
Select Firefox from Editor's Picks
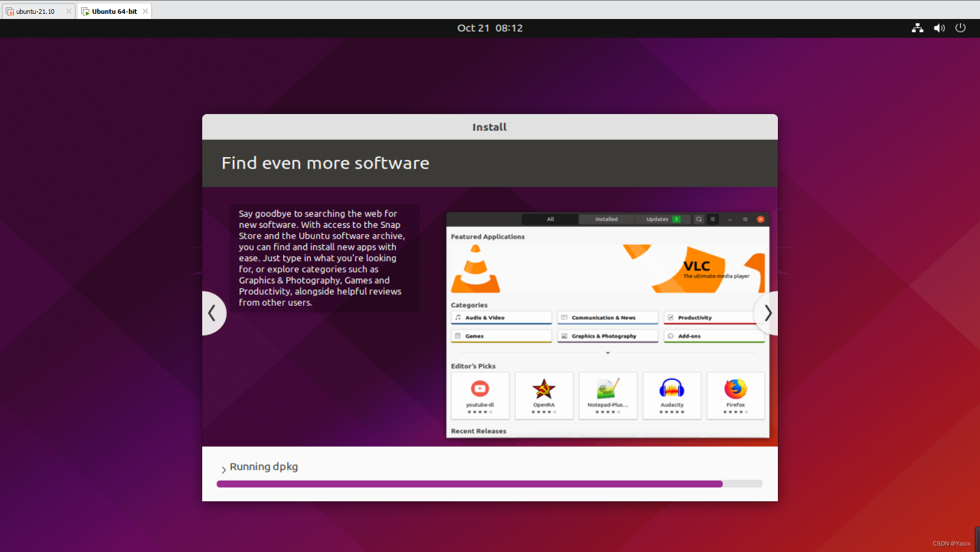click(x=735, y=395)
